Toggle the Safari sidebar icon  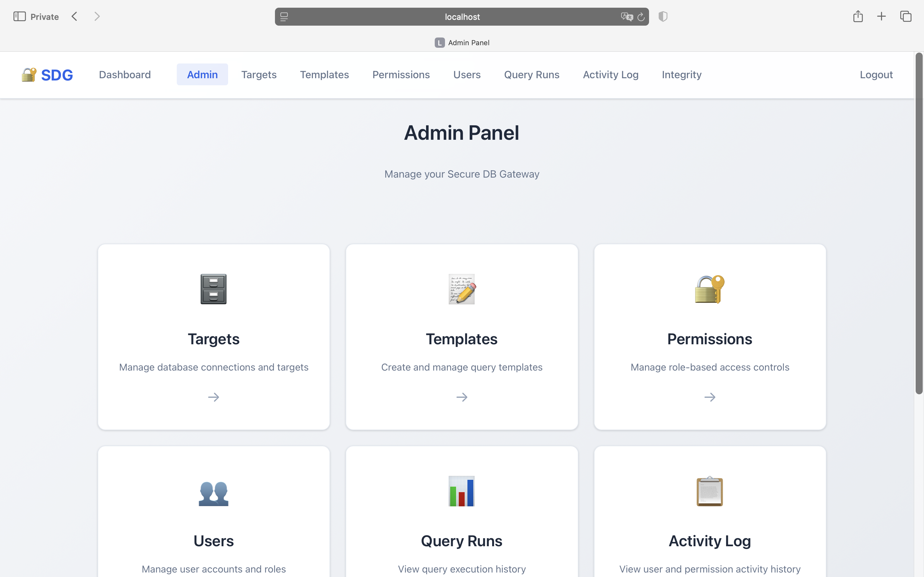[x=20, y=16]
